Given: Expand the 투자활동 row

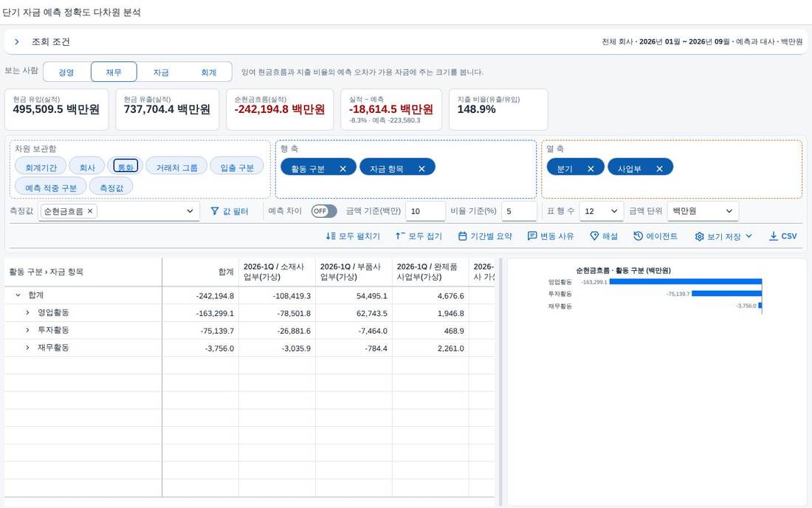Looking at the screenshot, I should tap(27, 330).
